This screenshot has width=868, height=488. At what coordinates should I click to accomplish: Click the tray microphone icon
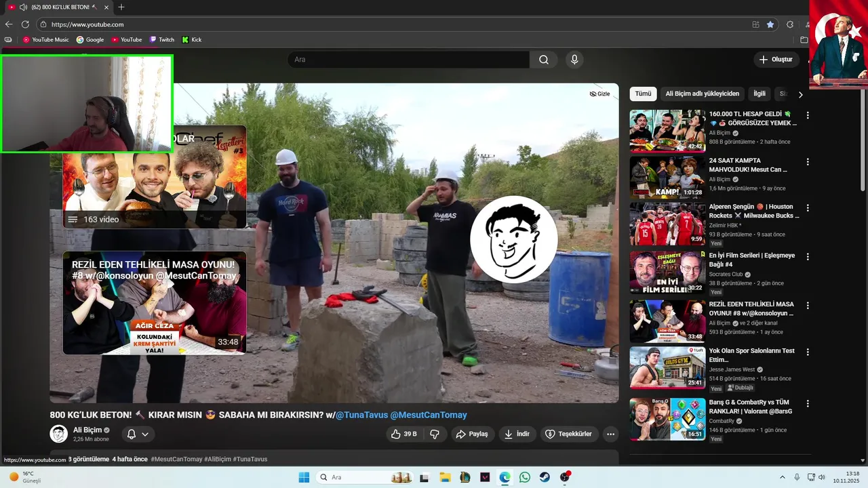pyautogui.click(x=797, y=477)
